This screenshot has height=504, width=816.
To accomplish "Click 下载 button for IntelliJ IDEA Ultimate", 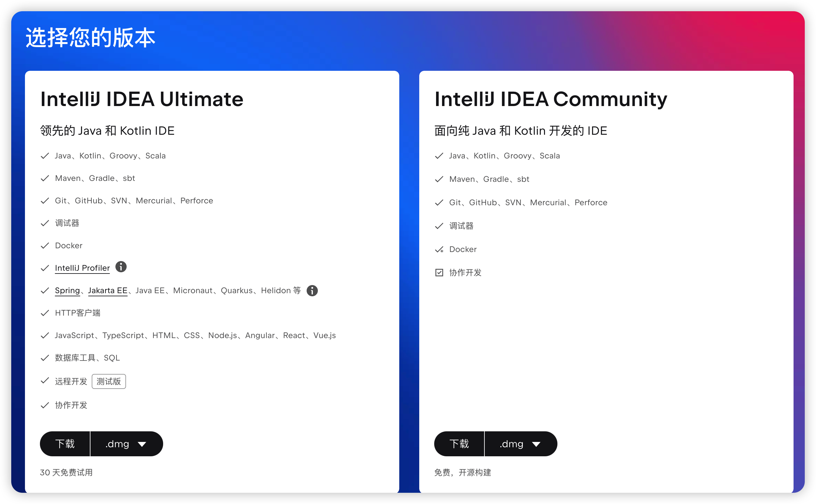I will click(x=65, y=444).
